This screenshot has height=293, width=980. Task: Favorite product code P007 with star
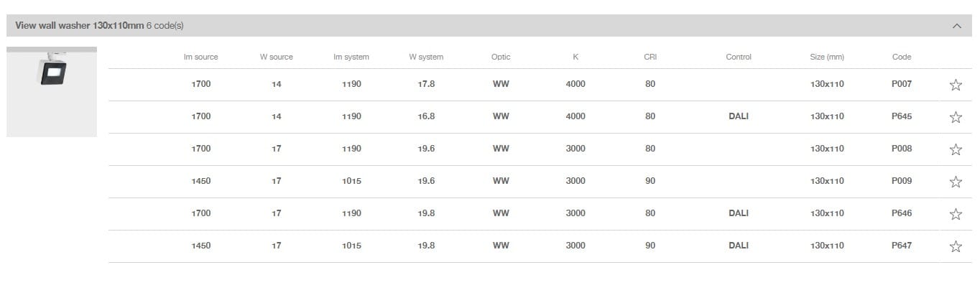click(x=956, y=85)
